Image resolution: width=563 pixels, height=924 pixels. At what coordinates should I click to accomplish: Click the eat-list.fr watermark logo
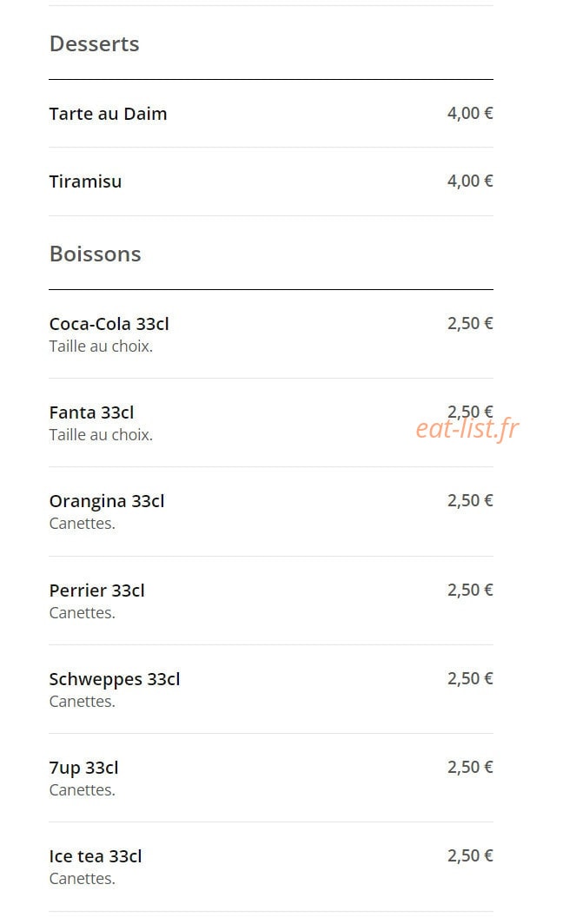[x=467, y=429]
